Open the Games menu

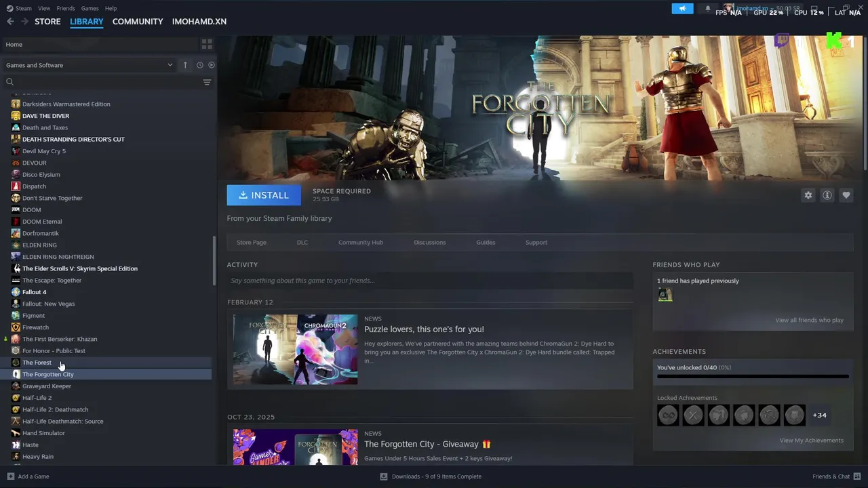point(90,8)
